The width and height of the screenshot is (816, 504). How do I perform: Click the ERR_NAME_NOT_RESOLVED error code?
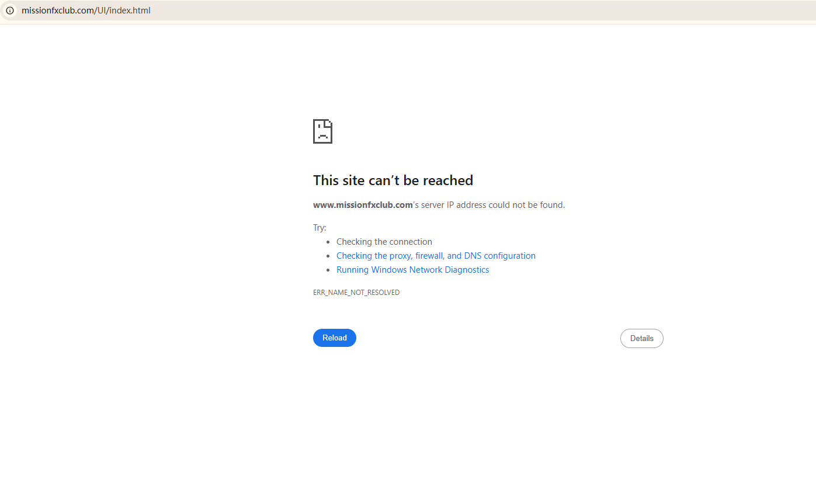point(356,293)
